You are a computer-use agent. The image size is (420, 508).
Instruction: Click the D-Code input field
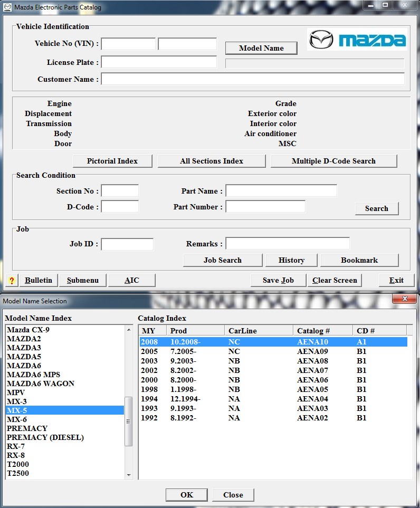point(120,206)
